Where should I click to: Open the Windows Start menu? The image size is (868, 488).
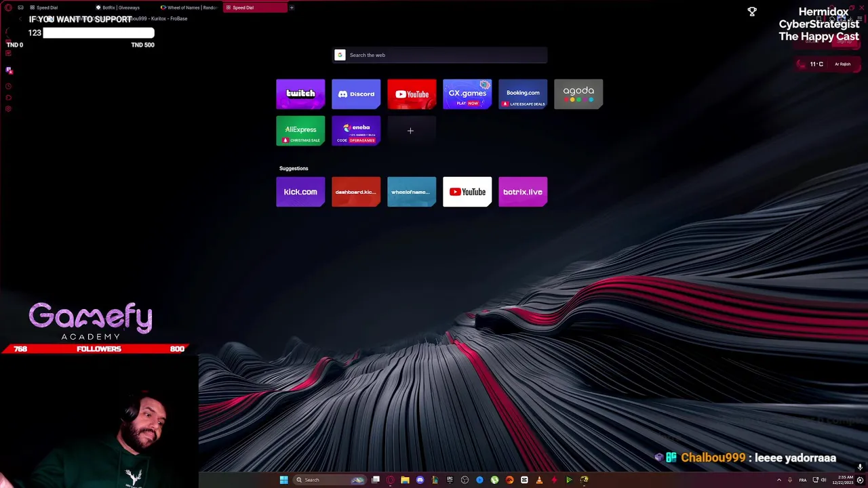[x=284, y=480]
